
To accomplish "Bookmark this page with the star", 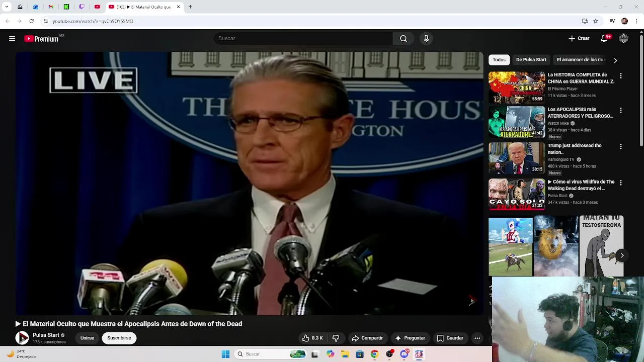I will point(596,21).
